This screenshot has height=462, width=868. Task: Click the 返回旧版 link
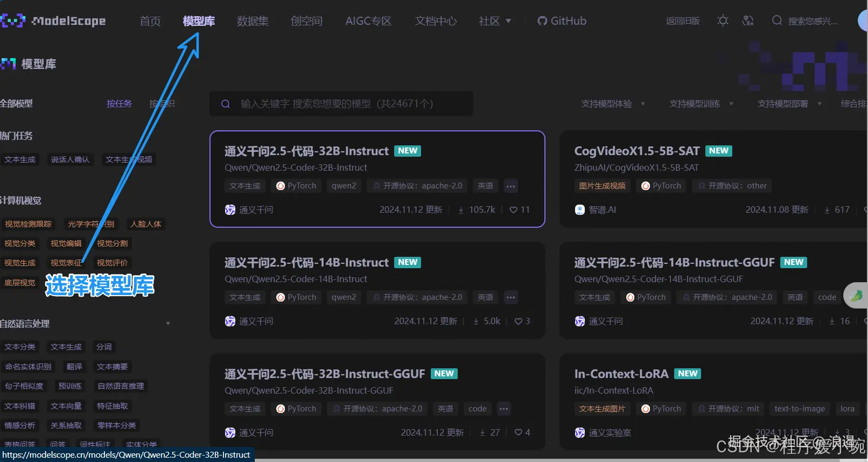tap(683, 21)
